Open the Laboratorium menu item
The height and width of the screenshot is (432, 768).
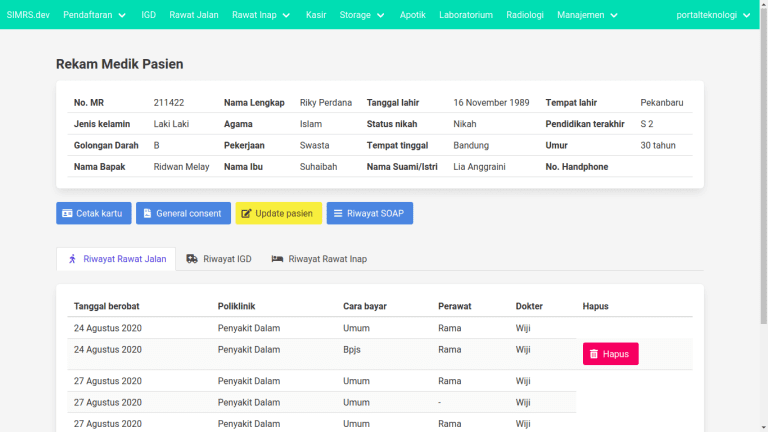(466, 15)
